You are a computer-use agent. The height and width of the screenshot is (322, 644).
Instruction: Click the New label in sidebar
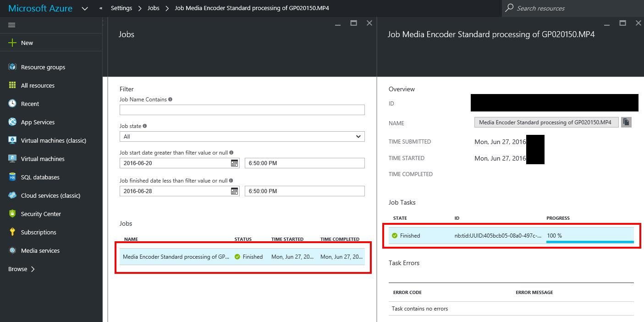point(27,43)
